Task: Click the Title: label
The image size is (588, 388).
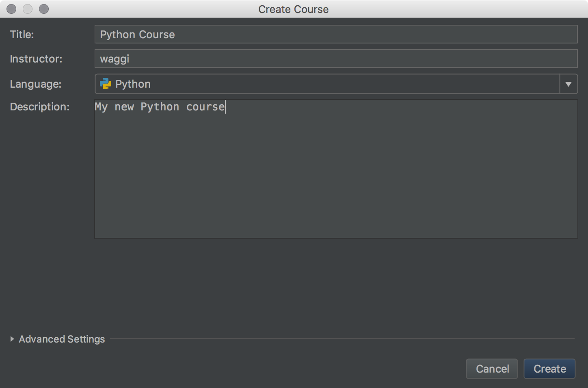Action: coord(22,34)
